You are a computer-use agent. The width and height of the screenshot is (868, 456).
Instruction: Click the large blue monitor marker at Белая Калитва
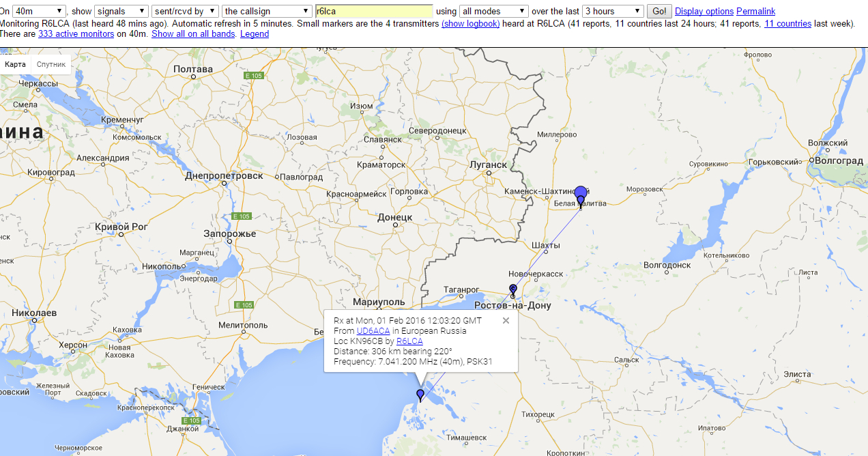click(581, 193)
